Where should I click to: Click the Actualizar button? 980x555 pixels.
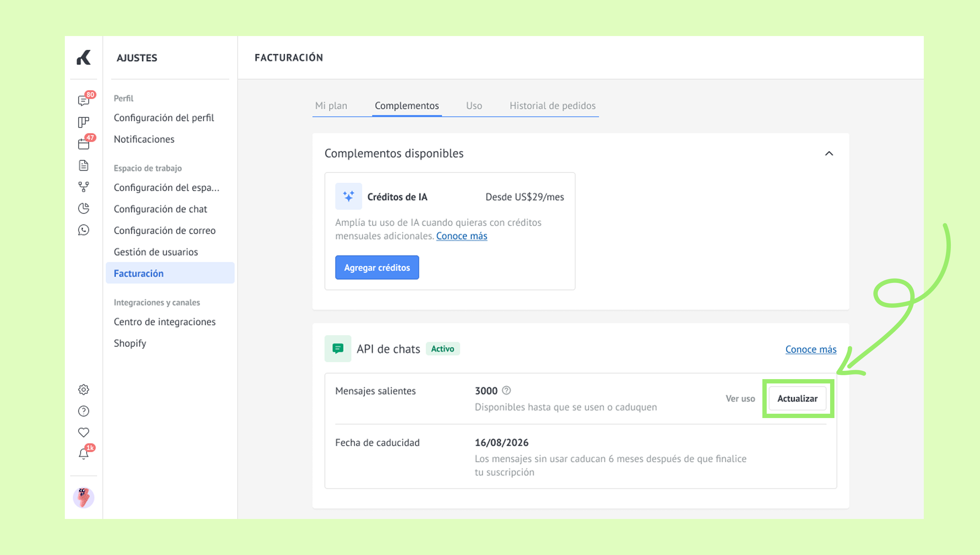[x=797, y=398]
